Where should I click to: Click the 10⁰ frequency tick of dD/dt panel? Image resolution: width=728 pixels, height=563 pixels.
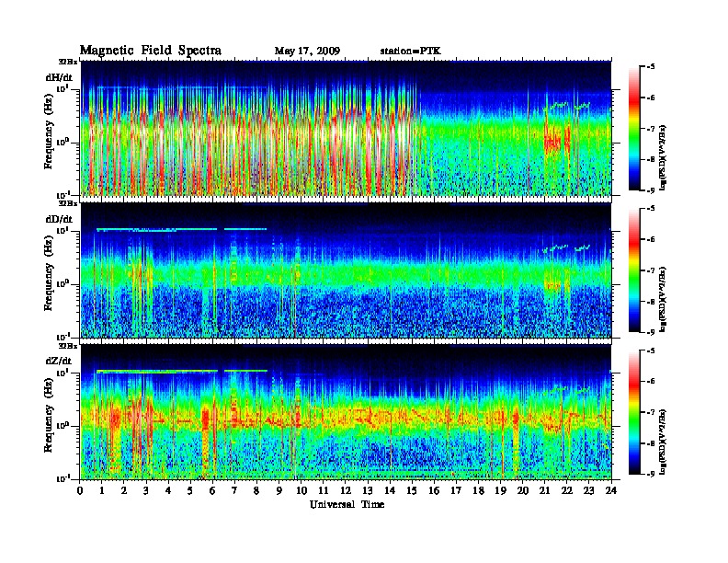pyautogui.click(x=63, y=283)
